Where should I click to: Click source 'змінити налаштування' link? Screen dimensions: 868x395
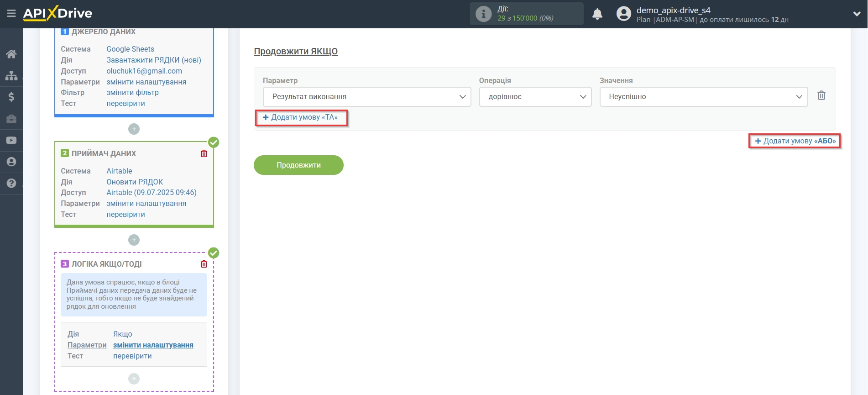[146, 82]
